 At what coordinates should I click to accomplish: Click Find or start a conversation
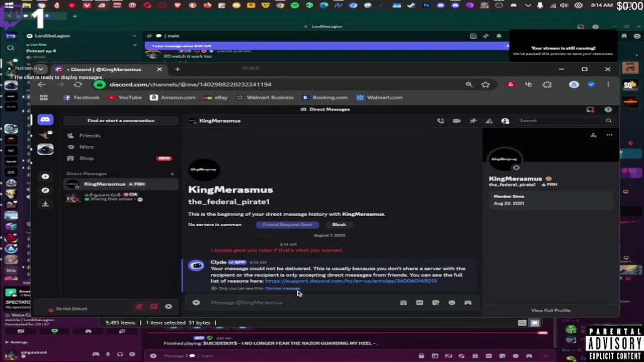[x=121, y=121]
